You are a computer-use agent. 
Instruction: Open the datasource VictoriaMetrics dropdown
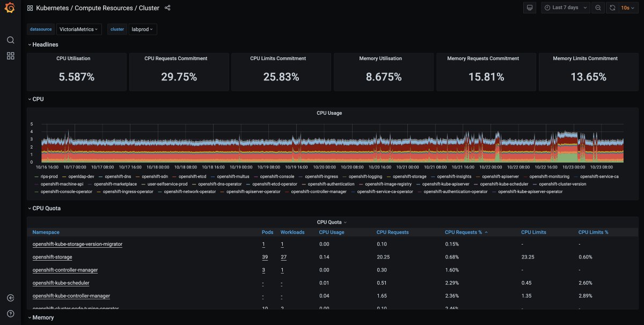pos(78,29)
